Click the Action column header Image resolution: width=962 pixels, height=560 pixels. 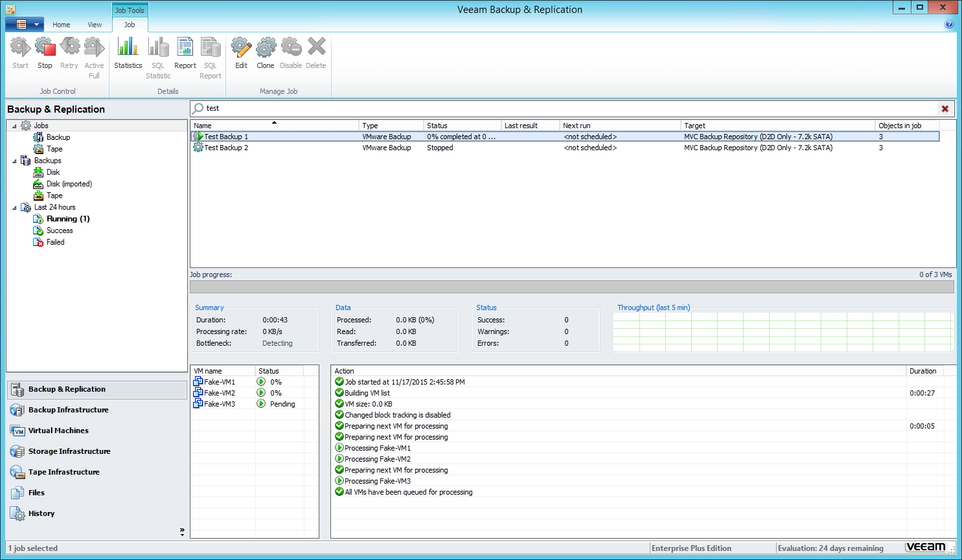tap(619, 371)
